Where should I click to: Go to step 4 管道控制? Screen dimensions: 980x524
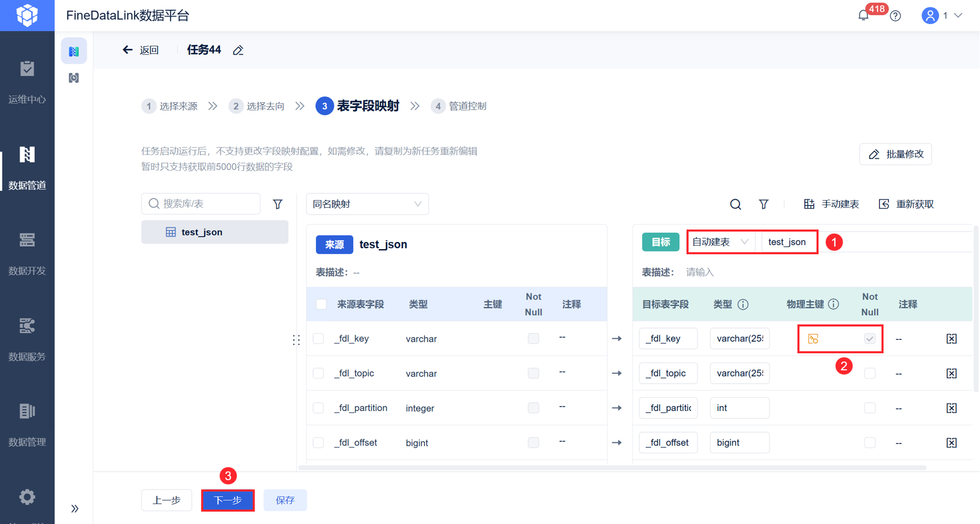click(x=459, y=106)
